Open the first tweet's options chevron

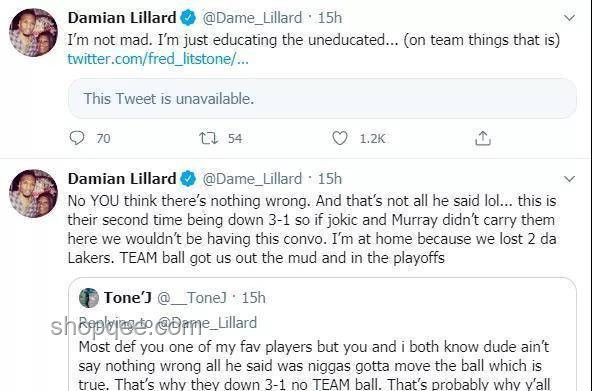[x=569, y=18]
